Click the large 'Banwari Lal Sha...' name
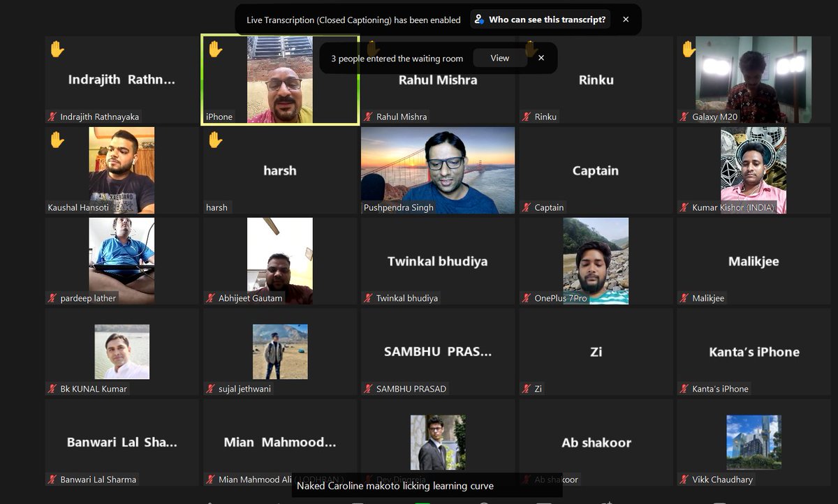The image size is (838, 504). point(122,443)
